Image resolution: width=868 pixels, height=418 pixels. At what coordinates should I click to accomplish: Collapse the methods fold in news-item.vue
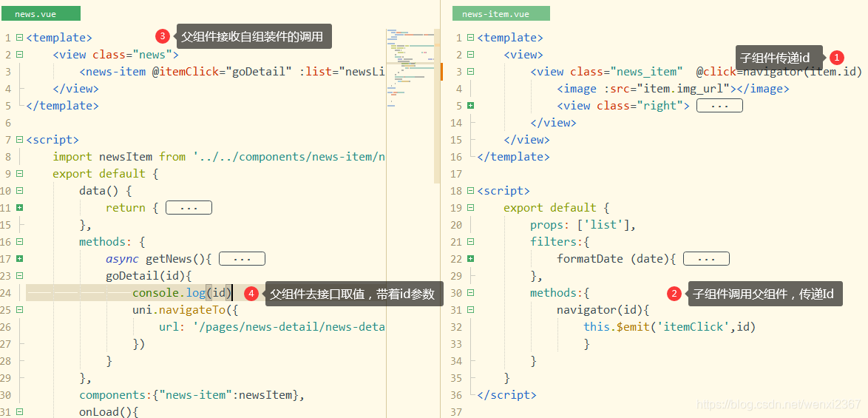coord(470,293)
